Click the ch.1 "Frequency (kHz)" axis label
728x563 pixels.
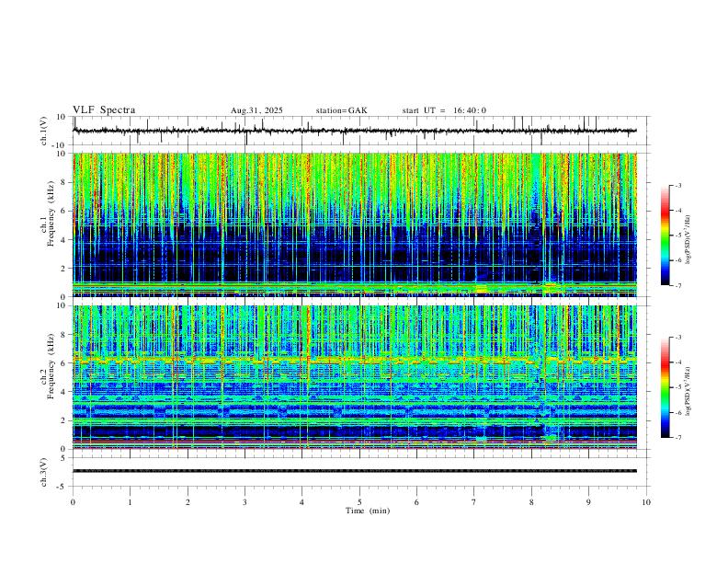click(51, 213)
